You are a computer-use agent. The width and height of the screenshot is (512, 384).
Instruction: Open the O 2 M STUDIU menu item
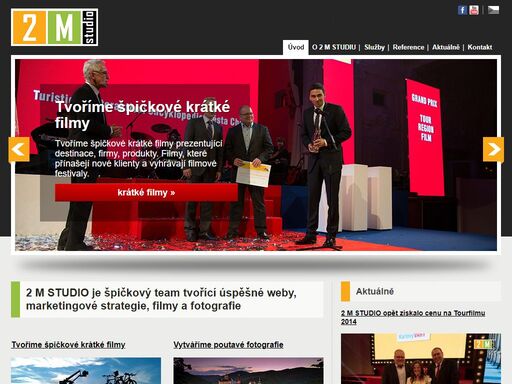click(x=334, y=47)
